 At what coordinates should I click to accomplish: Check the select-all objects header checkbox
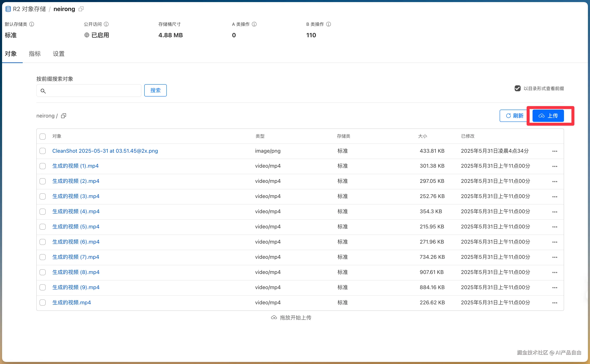coord(43,136)
